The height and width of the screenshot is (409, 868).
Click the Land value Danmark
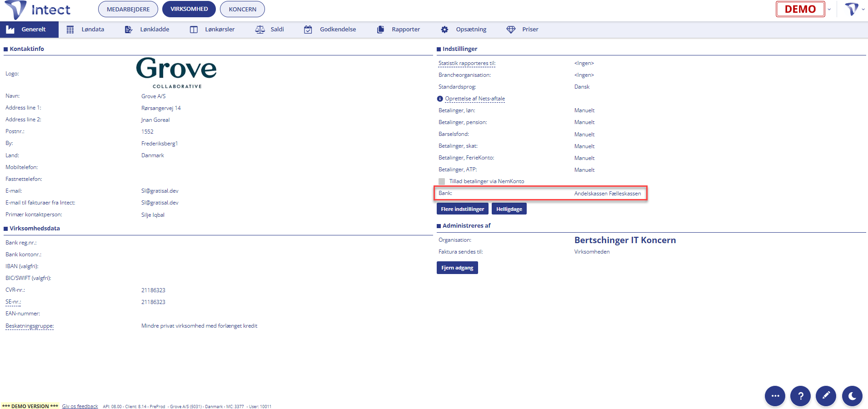tap(152, 155)
